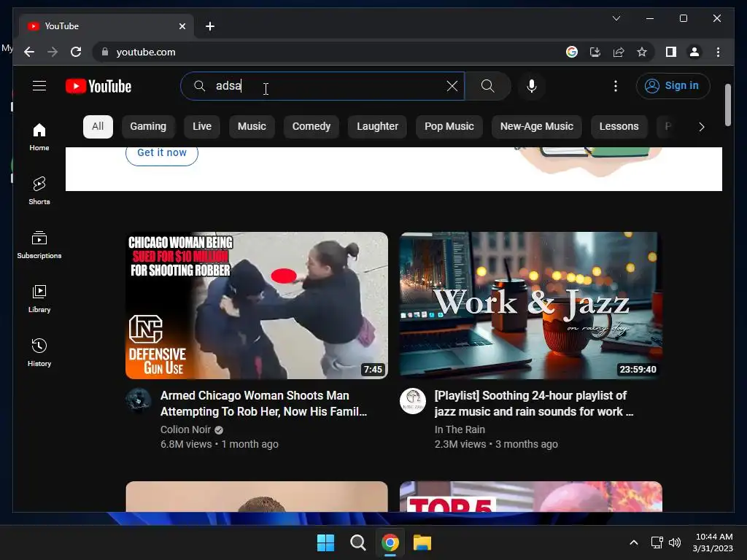Open YouTube settings three-dot menu
The image size is (747, 560).
616,86
